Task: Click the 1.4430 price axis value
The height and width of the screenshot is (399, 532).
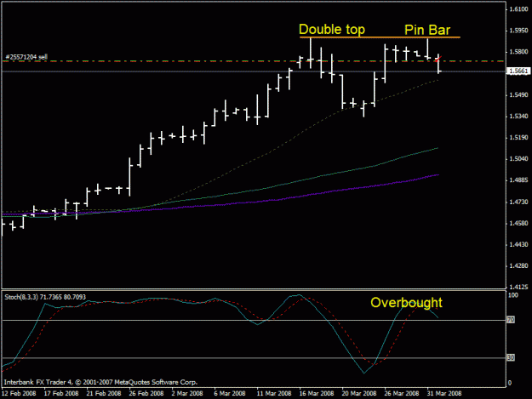Action: [x=518, y=244]
